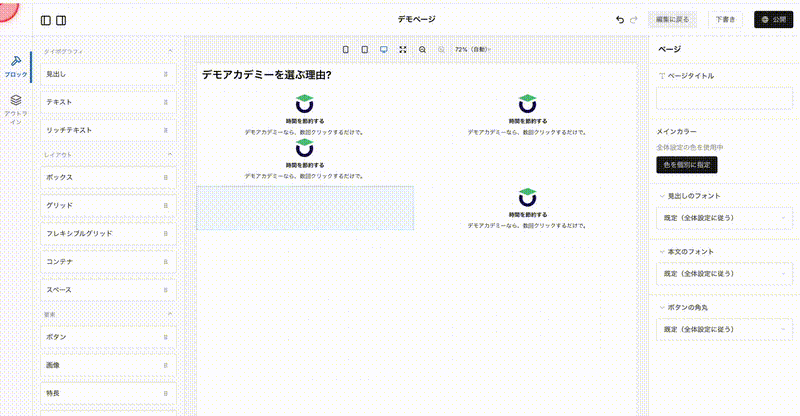Collapse the 見出しのフォント section
This screenshot has width=800, height=416.
pyautogui.click(x=662, y=196)
